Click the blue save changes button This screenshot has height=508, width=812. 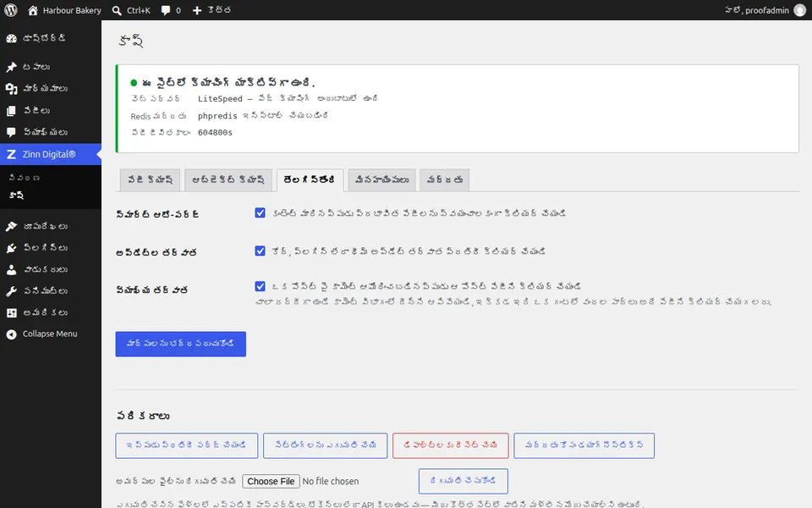[x=181, y=344]
